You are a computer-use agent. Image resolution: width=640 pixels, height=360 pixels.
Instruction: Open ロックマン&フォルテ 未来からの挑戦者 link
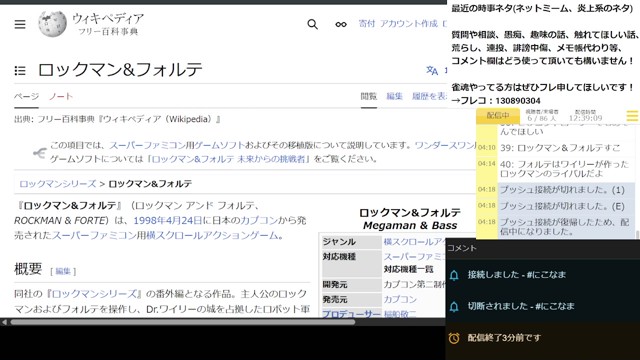[x=229, y=159]
